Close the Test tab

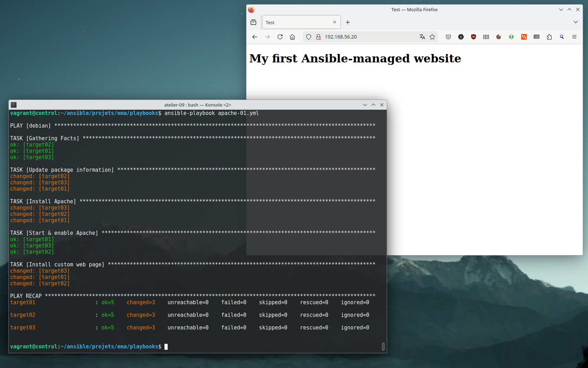click(335, 22)
